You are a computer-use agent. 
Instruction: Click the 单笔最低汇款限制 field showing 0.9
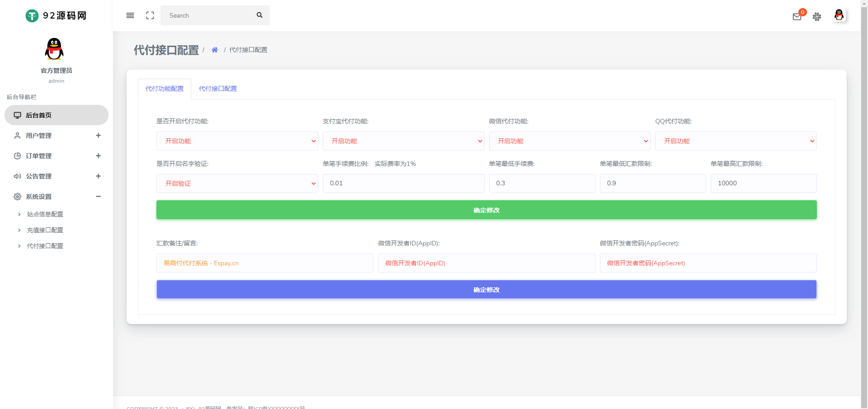pyautogui.click(x=653, y=183)
